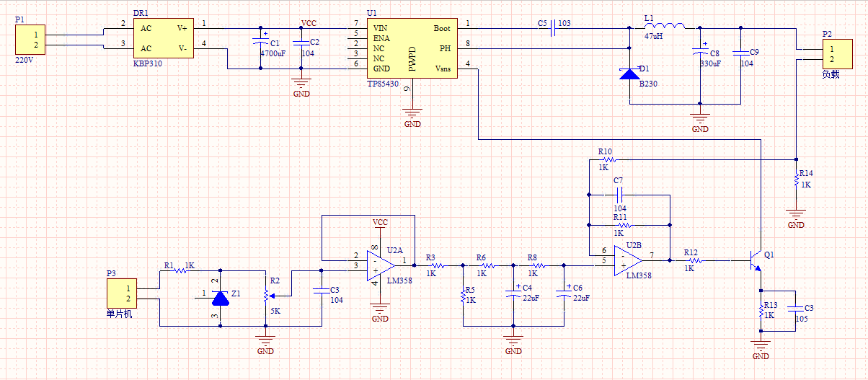Select capacitor C3 labeled 105
Image resolution: width=868 pixels, height=380 pixels.
point(796,310)
